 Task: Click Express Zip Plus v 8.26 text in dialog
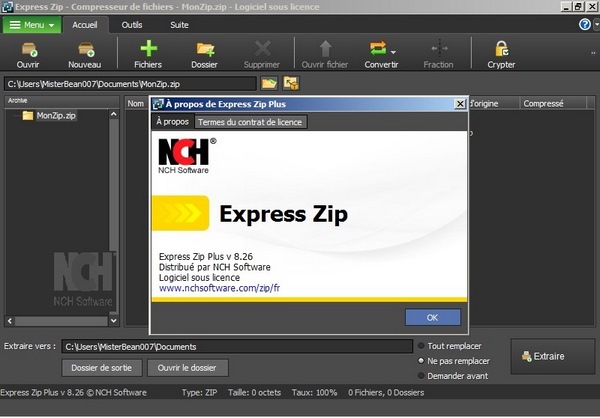pyautogui.click(x=206, y=256)
